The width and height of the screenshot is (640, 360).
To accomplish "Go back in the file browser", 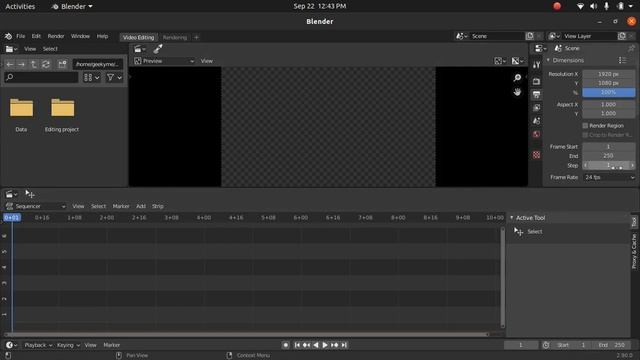I will 10,64.
